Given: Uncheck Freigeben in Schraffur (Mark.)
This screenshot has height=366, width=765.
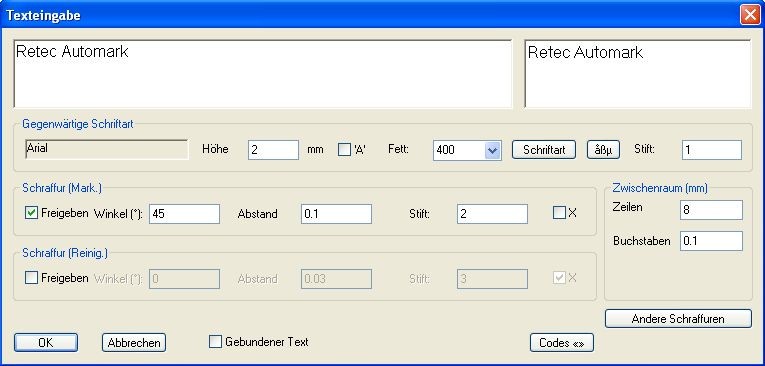Looking at the screenshot, I should [x=31, y=213].
